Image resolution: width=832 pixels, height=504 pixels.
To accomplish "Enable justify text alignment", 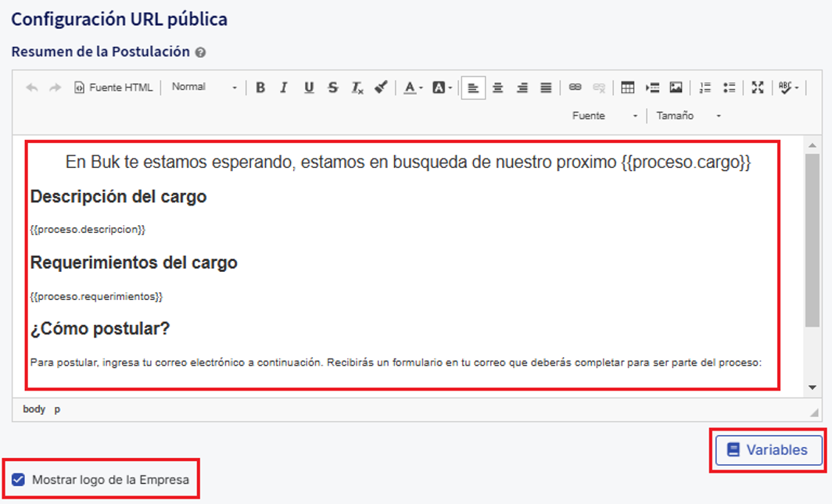I will tap(546, 88).
